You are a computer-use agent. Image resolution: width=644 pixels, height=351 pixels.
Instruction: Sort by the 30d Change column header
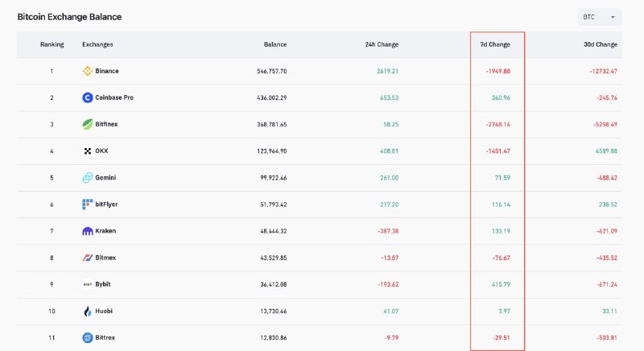pyautogui.click(x=601, y=44)
